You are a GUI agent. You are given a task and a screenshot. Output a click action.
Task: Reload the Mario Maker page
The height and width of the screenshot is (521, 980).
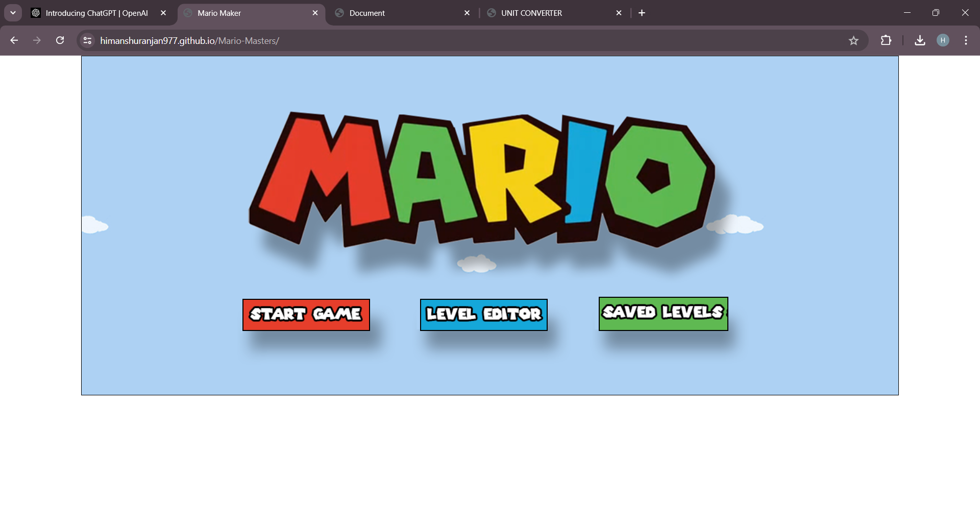(60, 40)
